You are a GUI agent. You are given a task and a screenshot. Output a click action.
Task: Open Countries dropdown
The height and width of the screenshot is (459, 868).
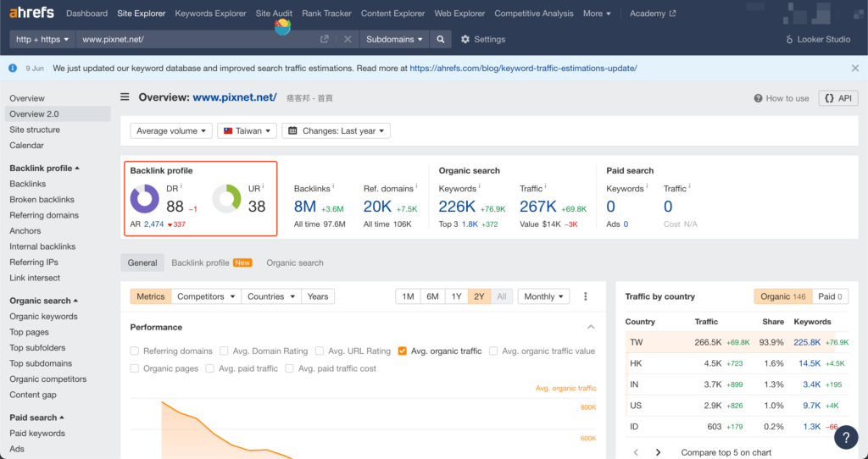pos(271,296)
